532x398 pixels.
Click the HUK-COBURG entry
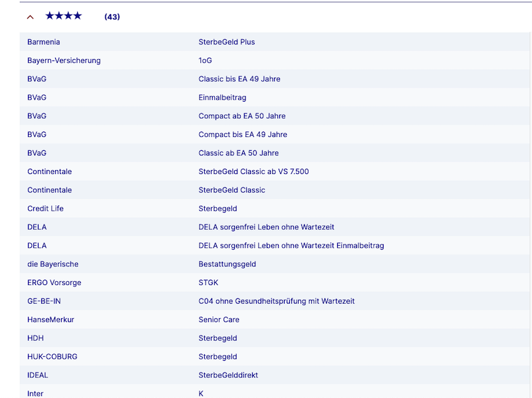tap(53, 356)
